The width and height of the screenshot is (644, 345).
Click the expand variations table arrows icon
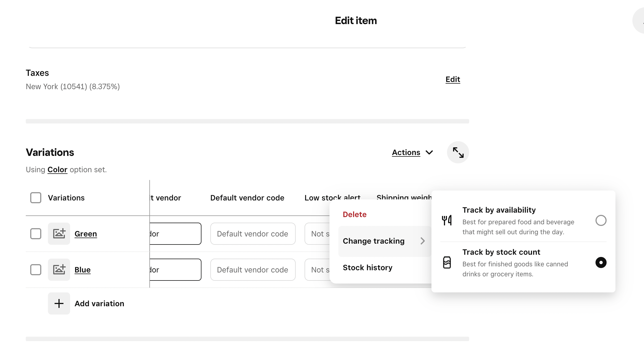[x=458, y=152]
